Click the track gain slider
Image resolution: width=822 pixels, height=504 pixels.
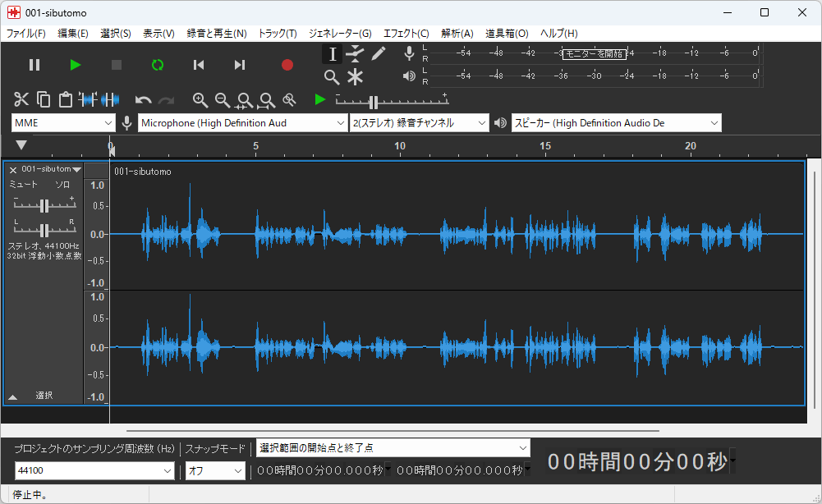pyautogui.click(x=44, y=205)
